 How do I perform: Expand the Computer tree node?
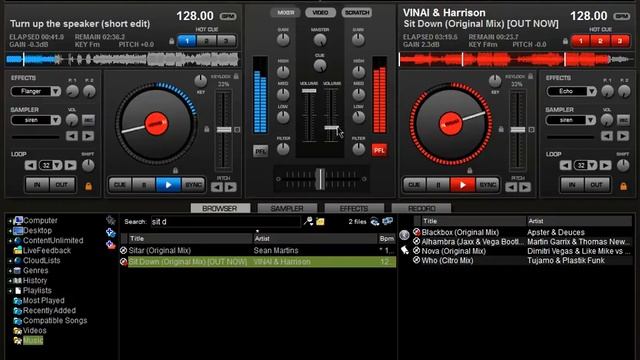[x=10, y=221]
